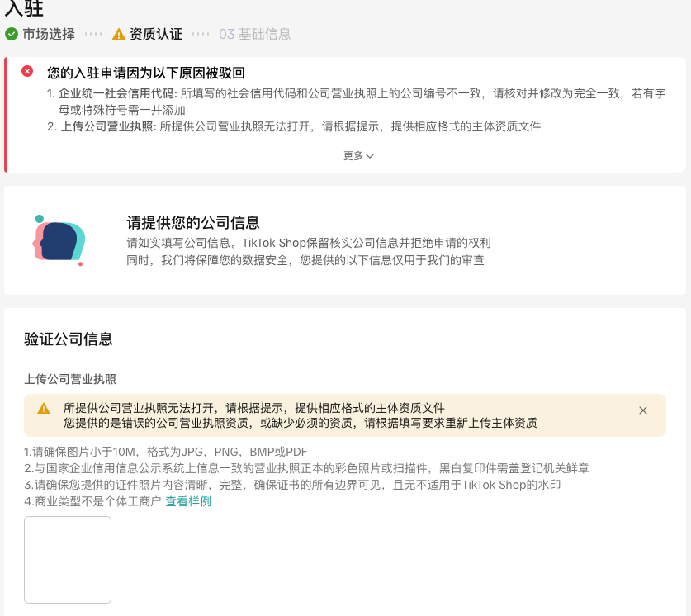Open the 03 基础信息 step
Image resolution: width=691 pixels, height=616 pixels.
[254, 34]
